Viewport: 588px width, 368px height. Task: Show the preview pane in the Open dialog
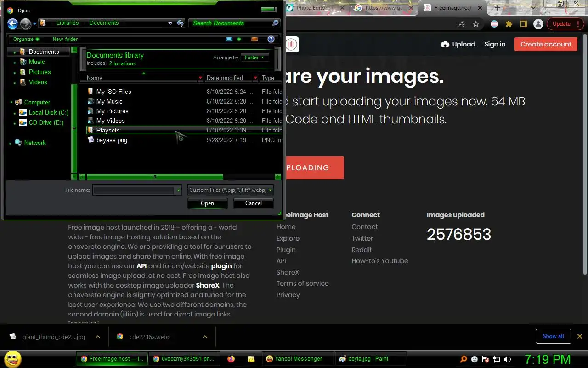point(254,39)
